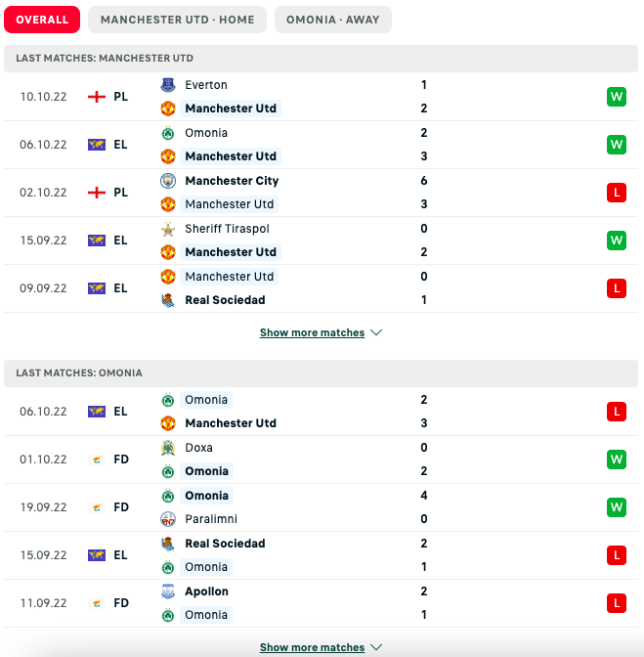This screenshot has height=657, width=644.
Task: Click the Everton club crest icon
Action: tap(167, 85)
